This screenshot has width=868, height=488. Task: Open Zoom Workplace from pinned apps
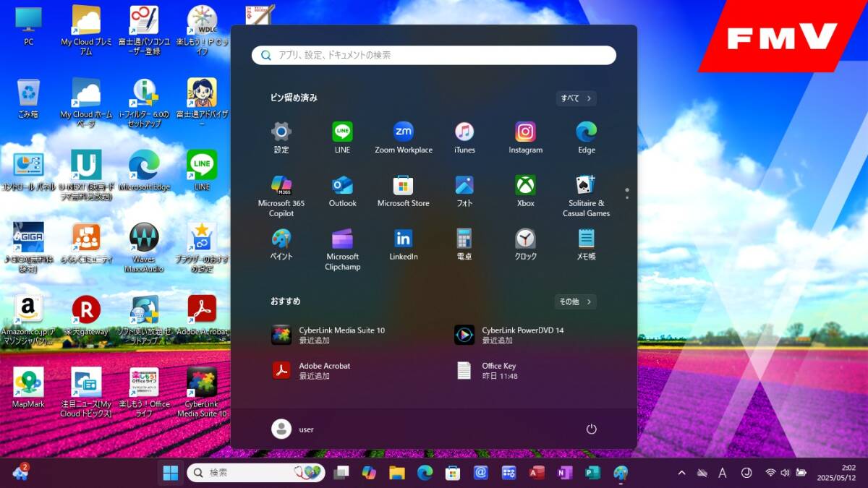[404, 137]
